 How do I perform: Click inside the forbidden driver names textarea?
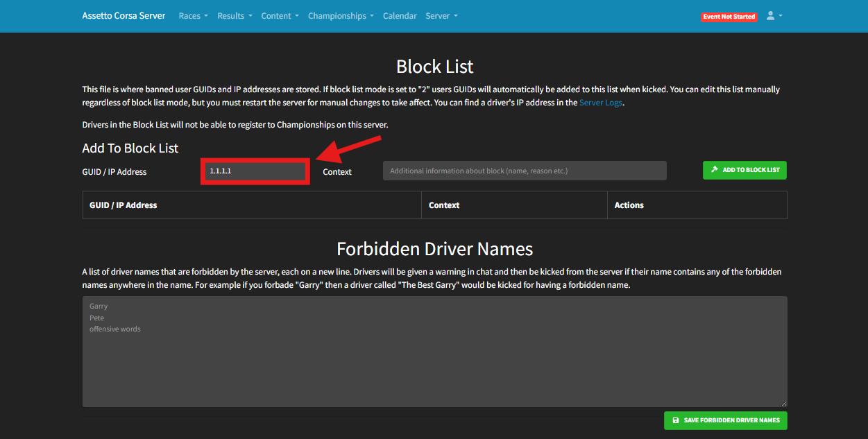tap(434, 352)
